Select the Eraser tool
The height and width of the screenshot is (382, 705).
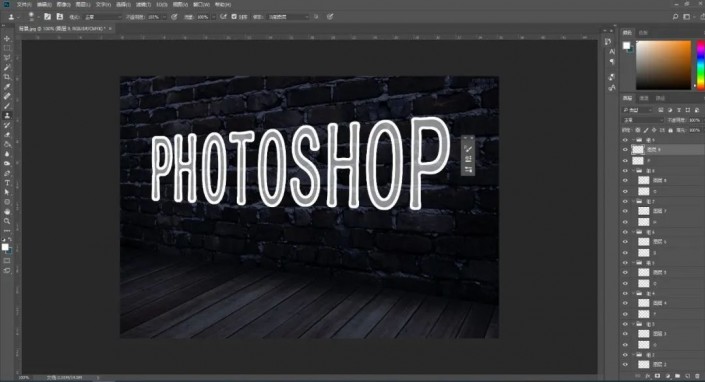(x=7, y=134)
